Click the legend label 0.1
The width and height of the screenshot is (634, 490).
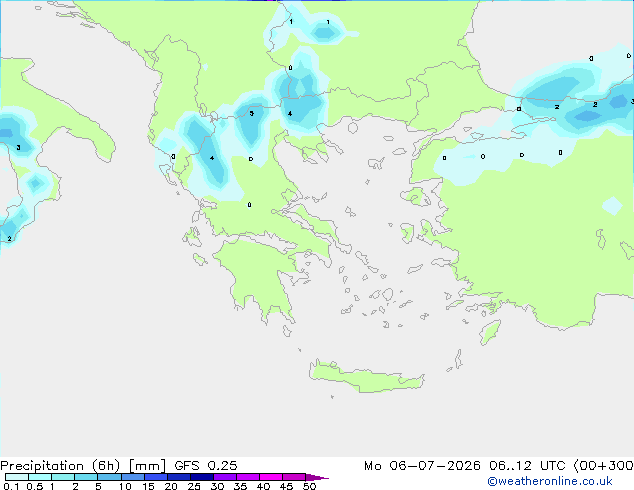pos(11,486)
